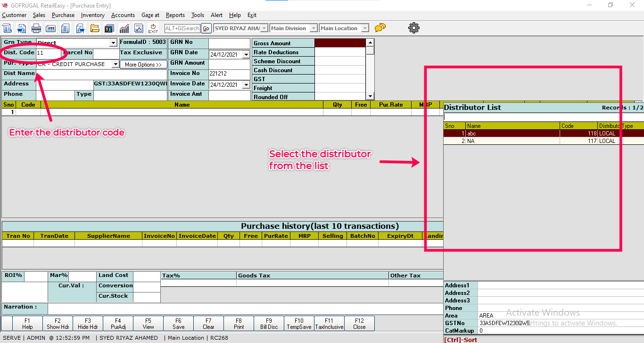This screenshot has height=343, width=644.
Task: Open the Purchase menu
Action: click(x=63, y=15)
